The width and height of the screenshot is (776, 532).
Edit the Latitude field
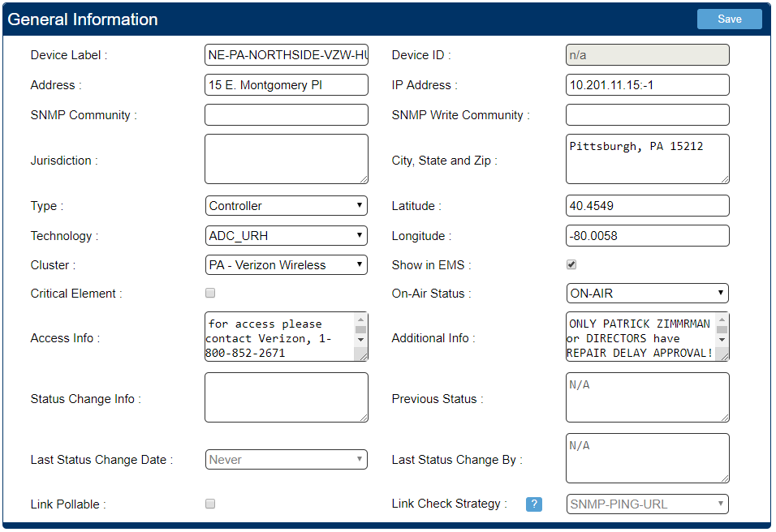(647, 206)
